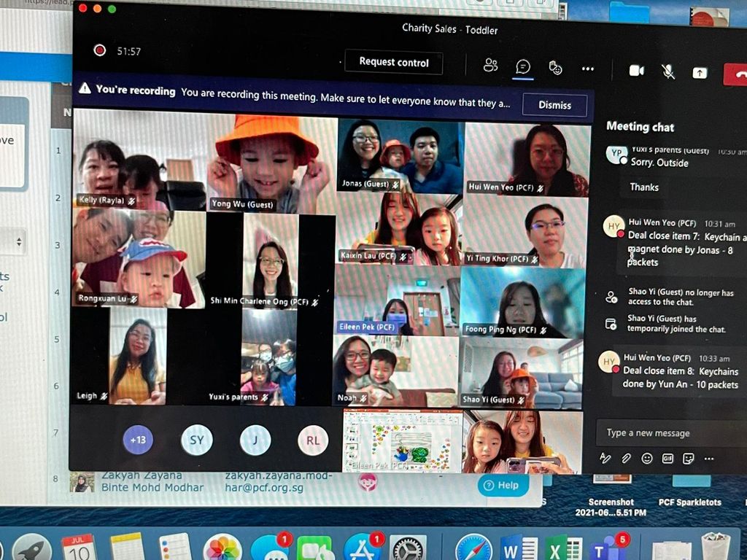Select the J participant avatar
Image resolution: width=747 pixels, height=560 pixels.
(255, 440)
